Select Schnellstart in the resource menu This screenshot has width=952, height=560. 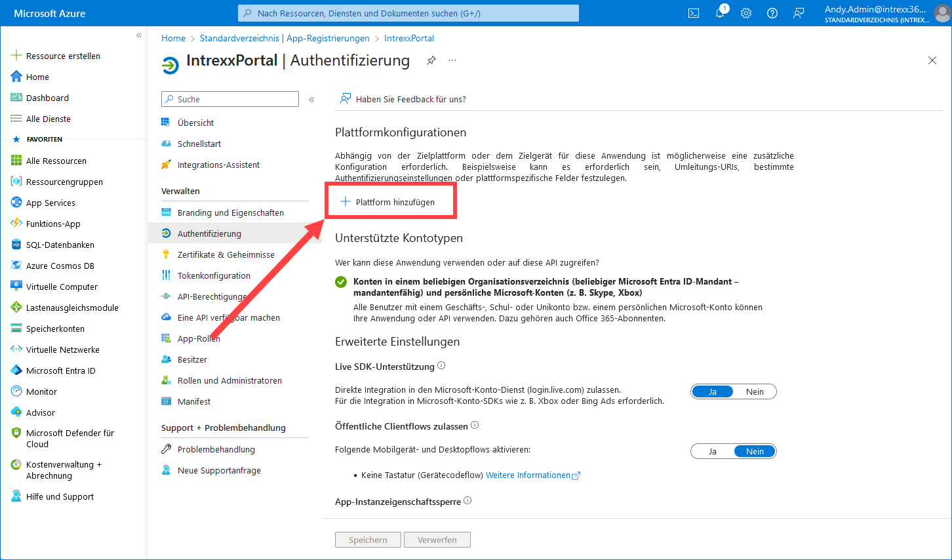coord(199,144)
